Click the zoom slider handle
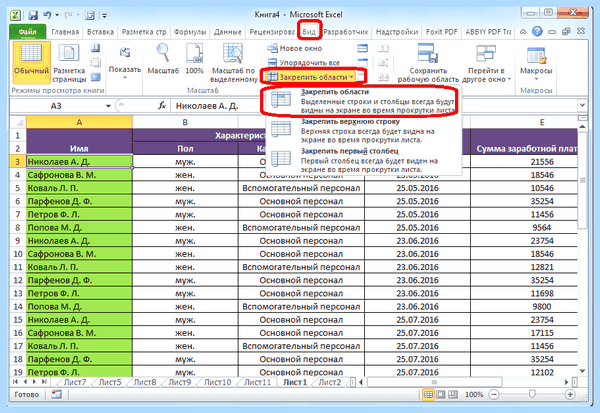 click(532, 394)
